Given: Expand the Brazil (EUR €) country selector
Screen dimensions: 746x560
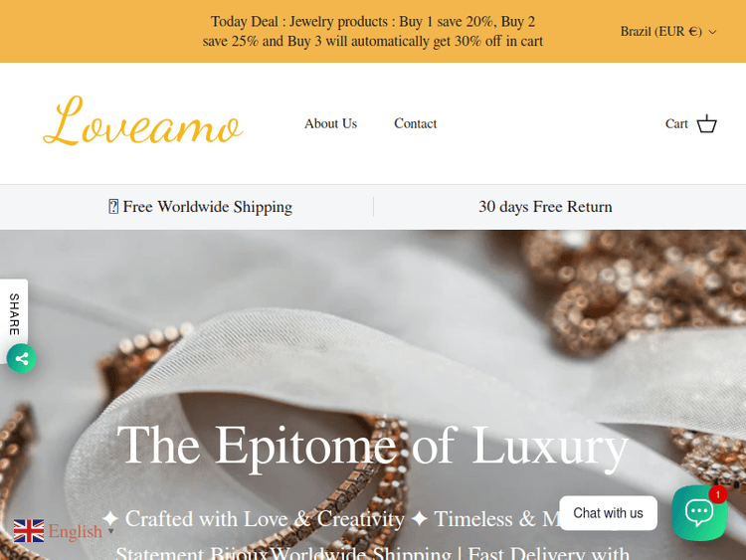Looking at the screenshot, I should pyautogui.click(x=668, y=32).
